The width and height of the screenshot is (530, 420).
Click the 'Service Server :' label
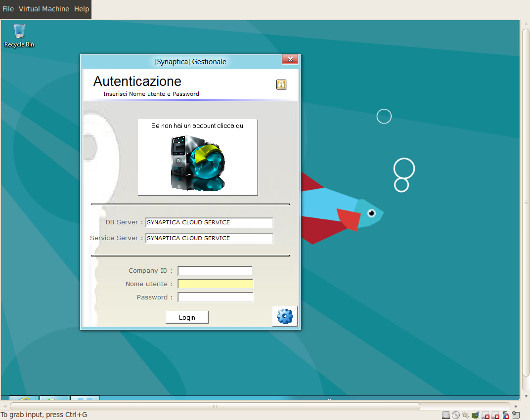click(x=116, y=238)
